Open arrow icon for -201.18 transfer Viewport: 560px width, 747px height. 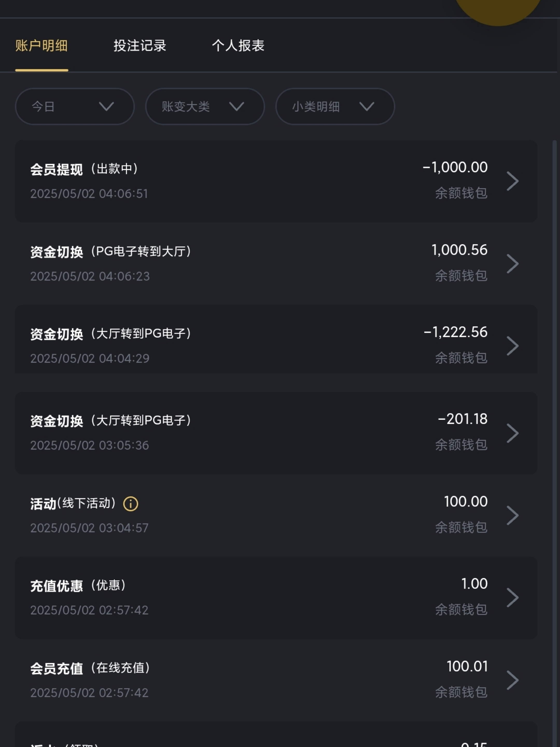coord(512,433)
